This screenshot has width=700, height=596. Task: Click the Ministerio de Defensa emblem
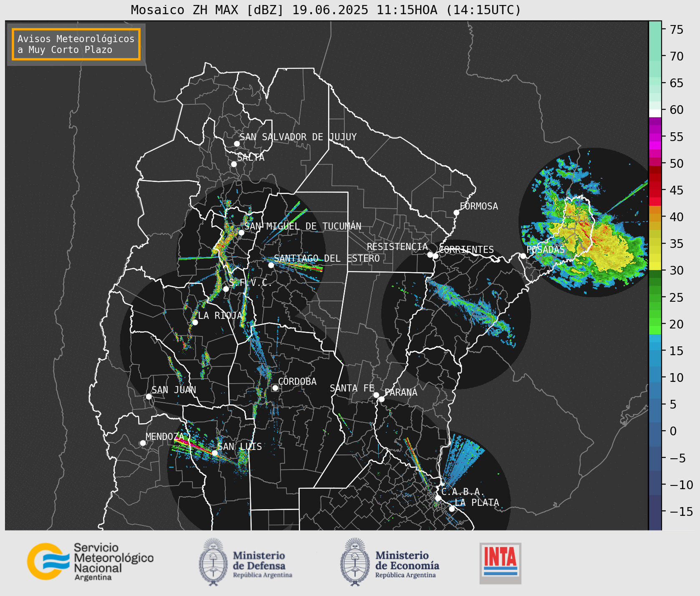coord(214,562)
